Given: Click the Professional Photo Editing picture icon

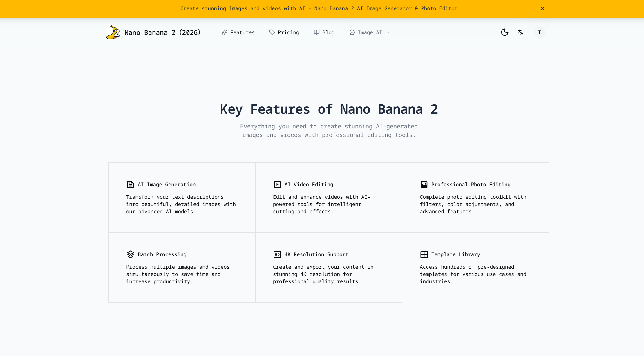Looking at the screenshot, I should [x=424, y=185].
